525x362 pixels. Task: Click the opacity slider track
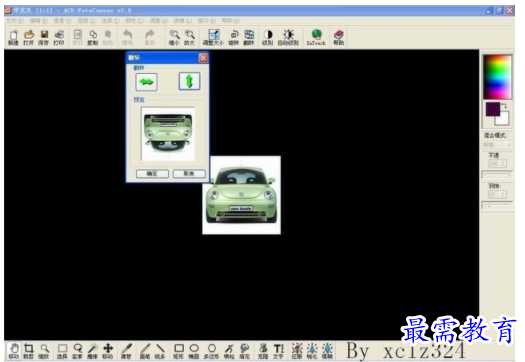497,174
